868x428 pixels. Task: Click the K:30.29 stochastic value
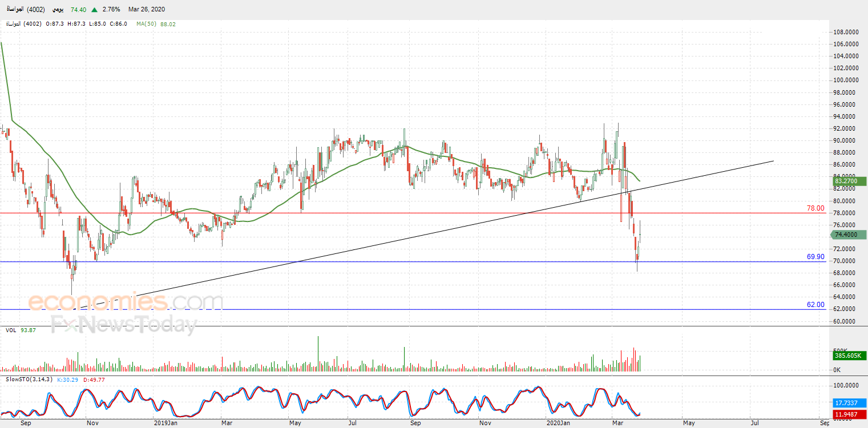pyautogui.click(x=67, y=379)
